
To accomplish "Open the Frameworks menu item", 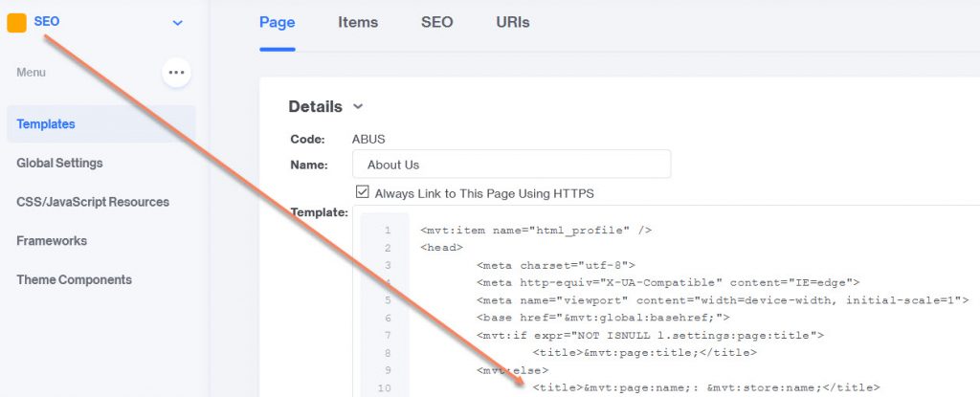I will [x=52, y=241].
